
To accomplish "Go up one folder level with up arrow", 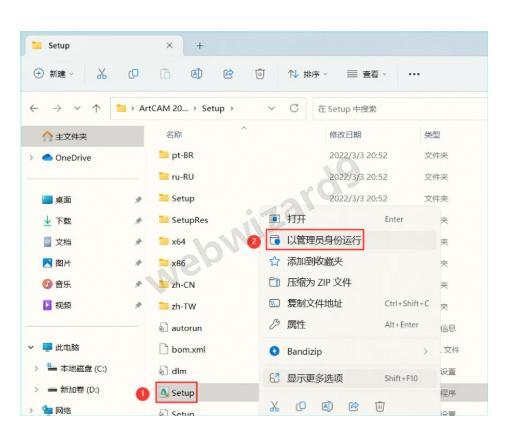I will (x=96, y=108).
